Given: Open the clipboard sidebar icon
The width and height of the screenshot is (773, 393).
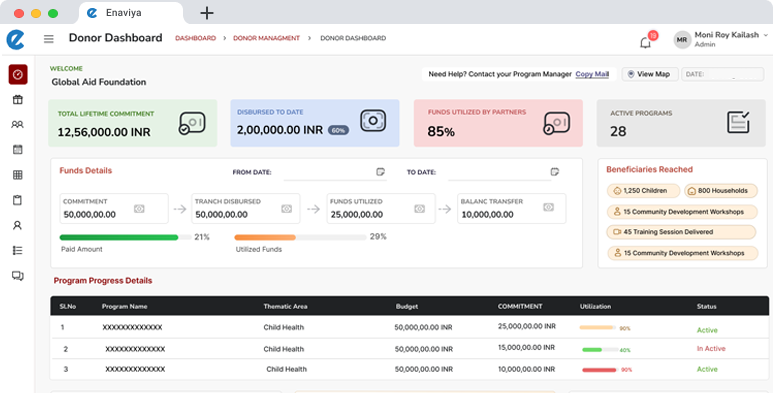Looking at the screenshot, I should (17, 200).
